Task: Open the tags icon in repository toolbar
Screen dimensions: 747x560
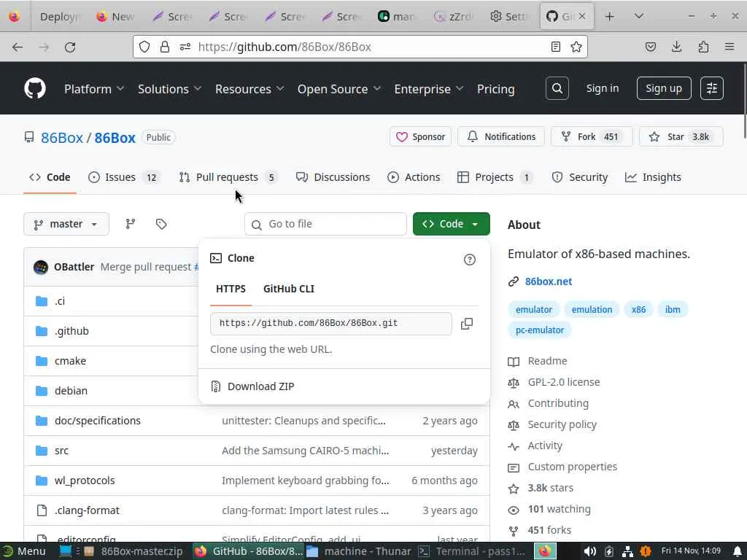Action: click(161, 224)
